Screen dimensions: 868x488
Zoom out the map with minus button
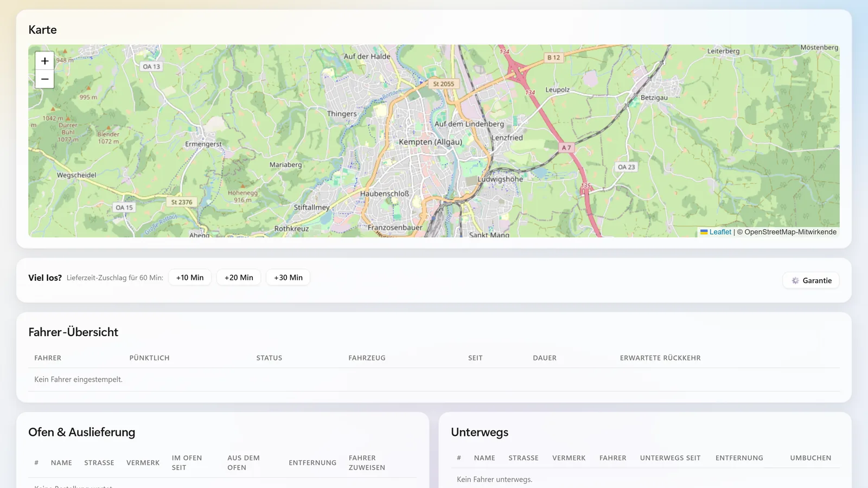click(44, 79)
